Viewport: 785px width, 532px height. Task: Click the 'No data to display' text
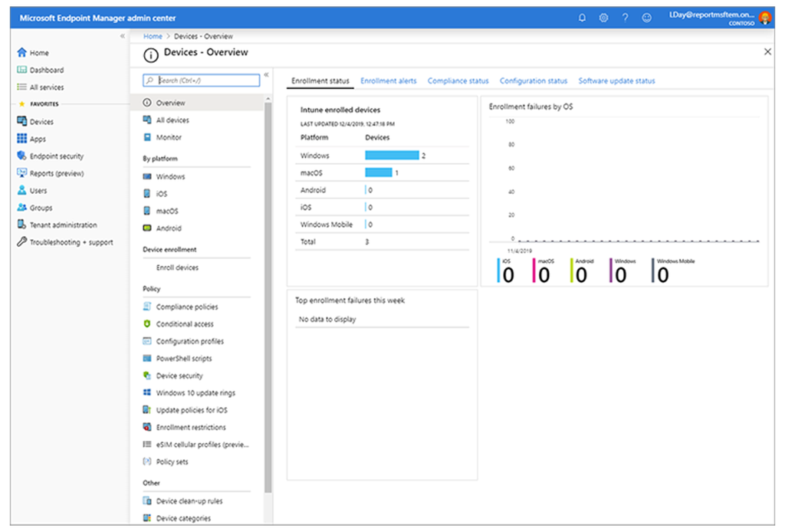click(327, 320)
